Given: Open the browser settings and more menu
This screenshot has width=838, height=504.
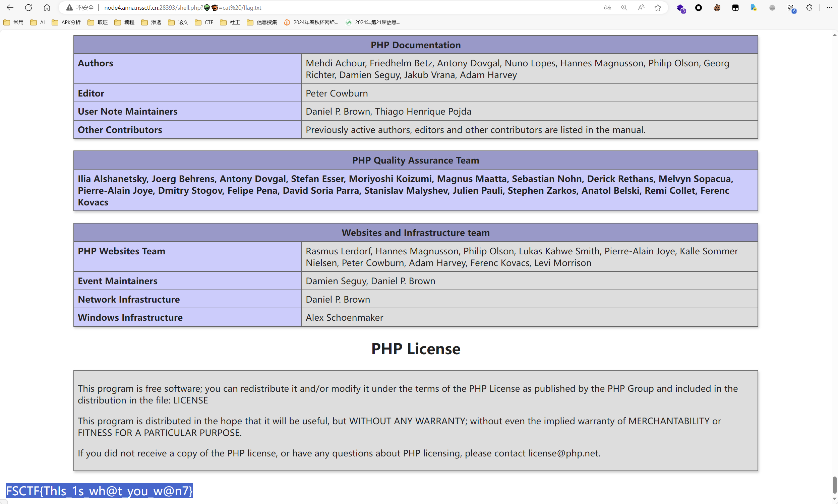Looking at the screenshot, I should tap(829, 7).
